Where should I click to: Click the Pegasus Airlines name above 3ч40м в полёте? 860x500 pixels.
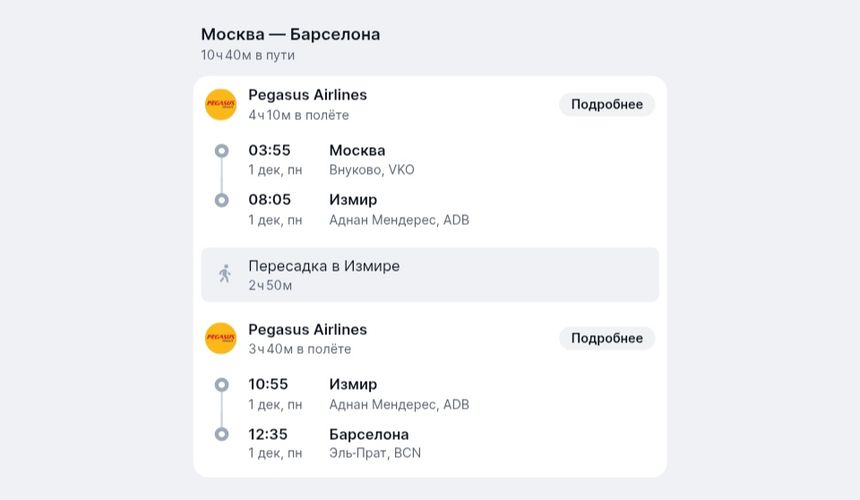(307, 329)
